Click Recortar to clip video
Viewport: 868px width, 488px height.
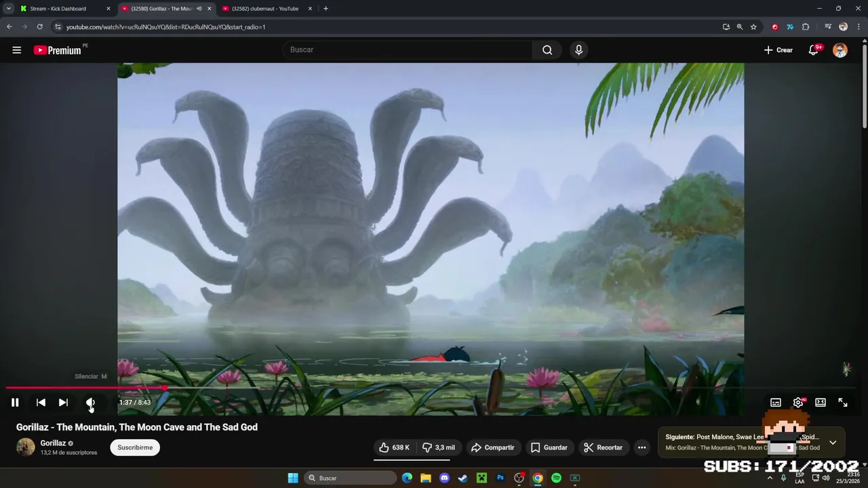(603, 447)
